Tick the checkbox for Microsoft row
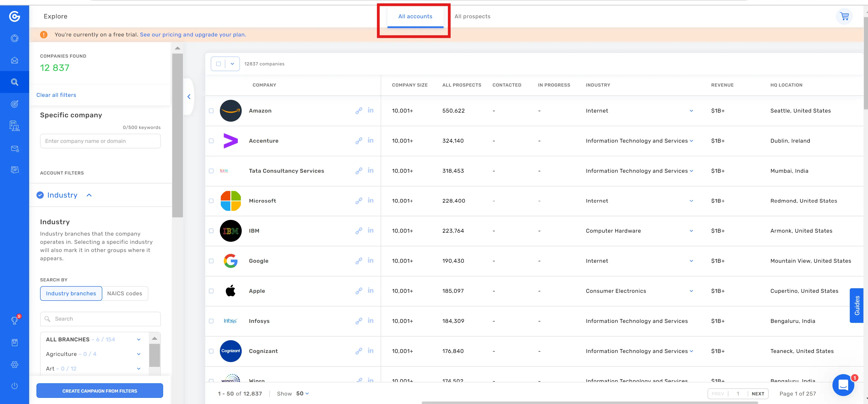Screen dimensions: 868x404 (x=211, y=201)
